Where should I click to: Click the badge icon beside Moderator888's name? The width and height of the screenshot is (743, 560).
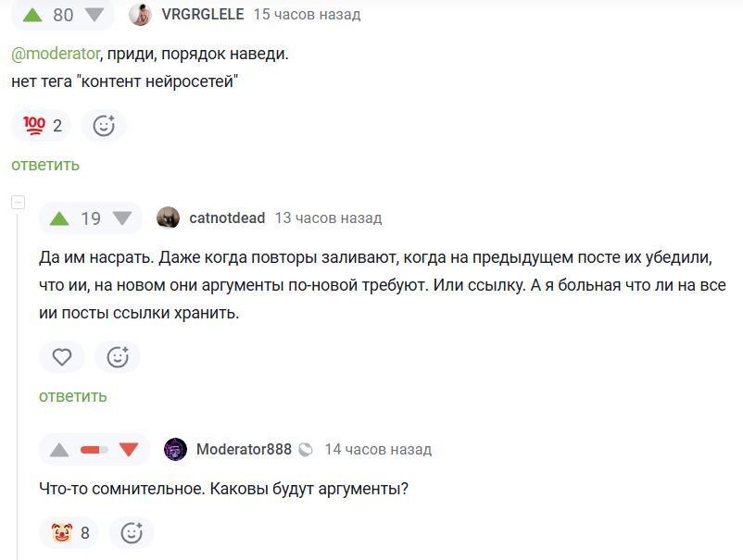[306, 450]
